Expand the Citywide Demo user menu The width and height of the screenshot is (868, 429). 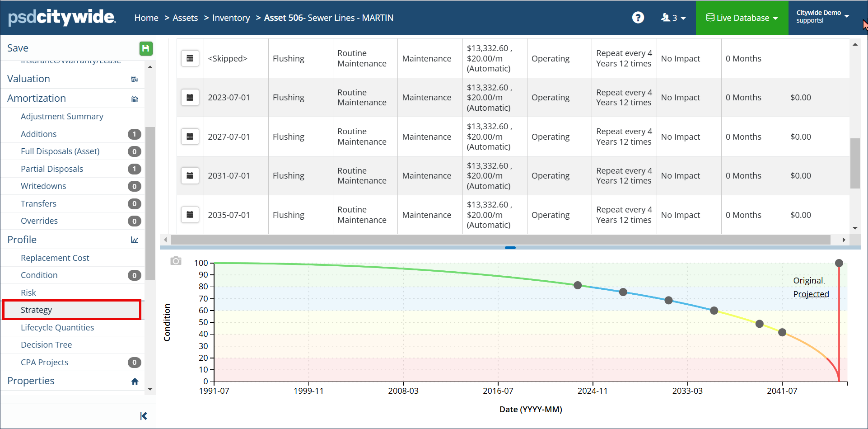822,16
